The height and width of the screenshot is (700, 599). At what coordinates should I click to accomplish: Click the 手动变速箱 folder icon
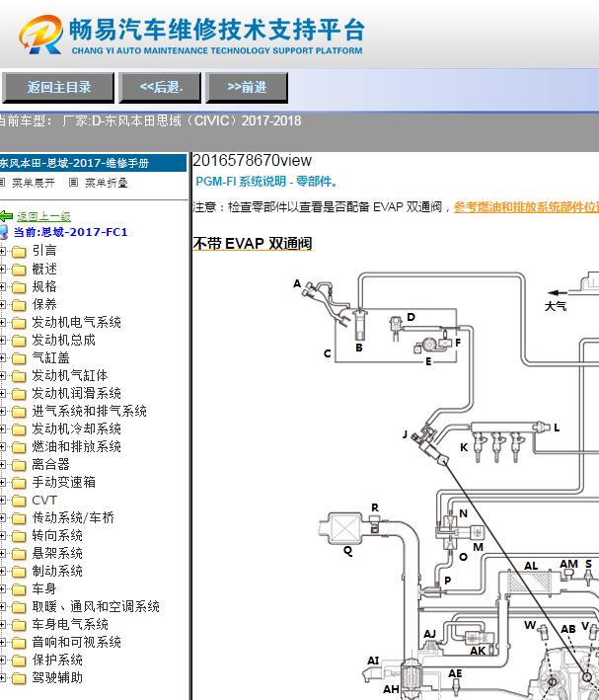19,483
